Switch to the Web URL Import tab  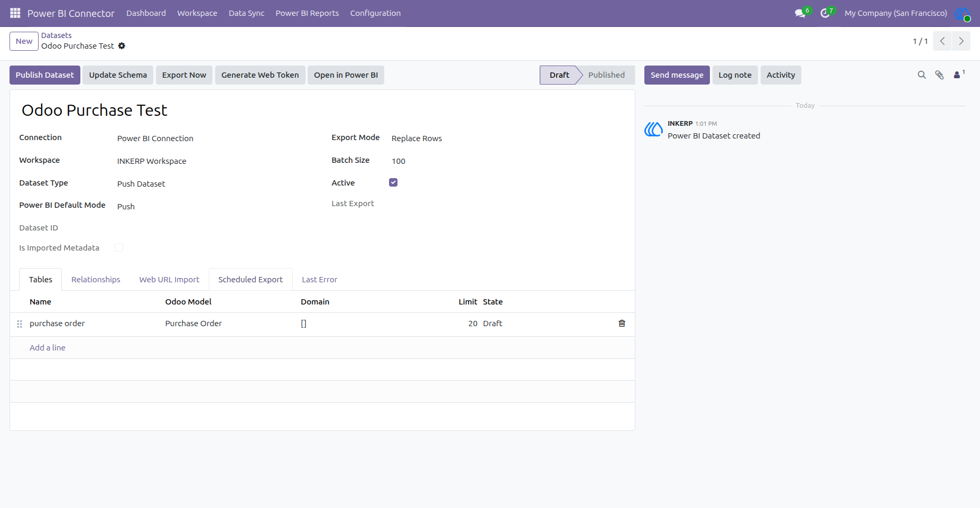(x=169, y=280)
